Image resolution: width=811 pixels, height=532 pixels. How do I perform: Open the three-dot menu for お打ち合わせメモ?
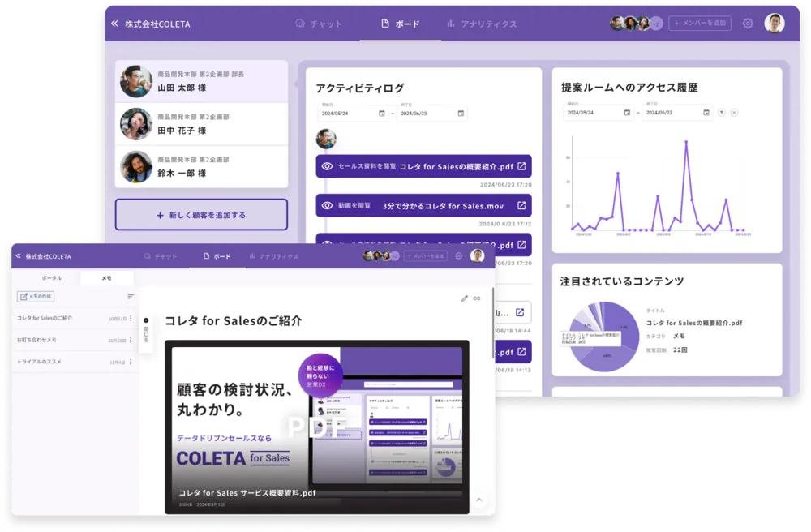click(x=131, y=340)
